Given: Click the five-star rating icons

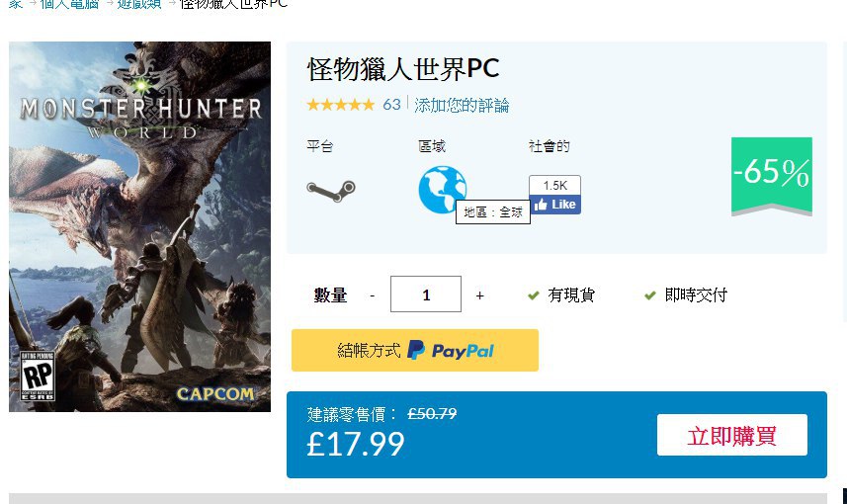Looking at the screenshot, I should (340, 104).
